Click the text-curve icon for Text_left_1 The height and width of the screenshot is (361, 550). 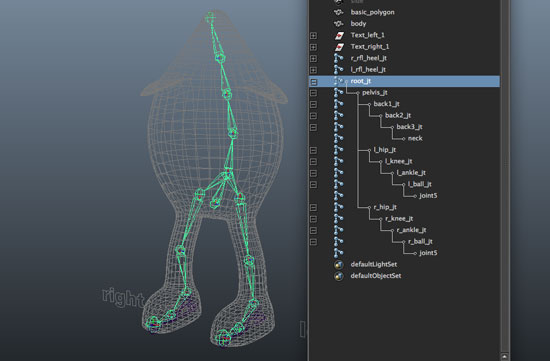(339, 35)
